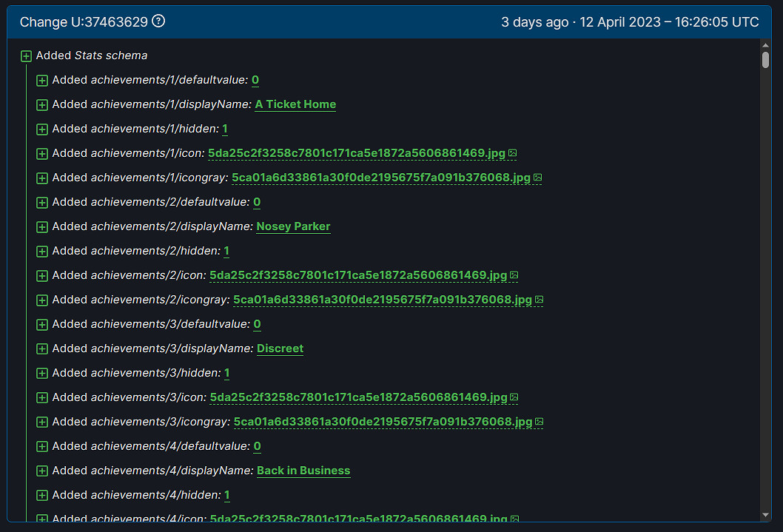Click the 'Discreet' display name link
Viewport: 783px width, 532px height.
[x=280, y=349]
